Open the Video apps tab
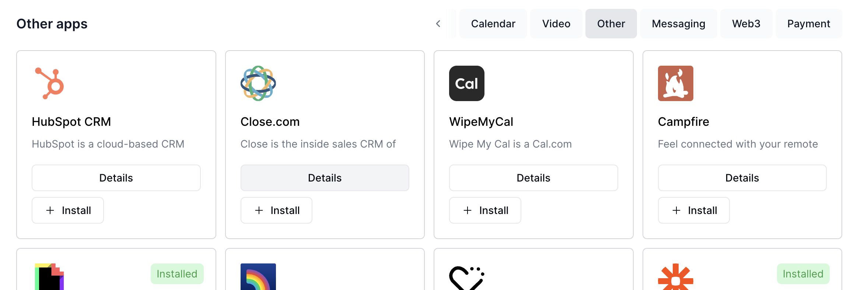This screenshot has width=868, height=290. pos(556,23)
